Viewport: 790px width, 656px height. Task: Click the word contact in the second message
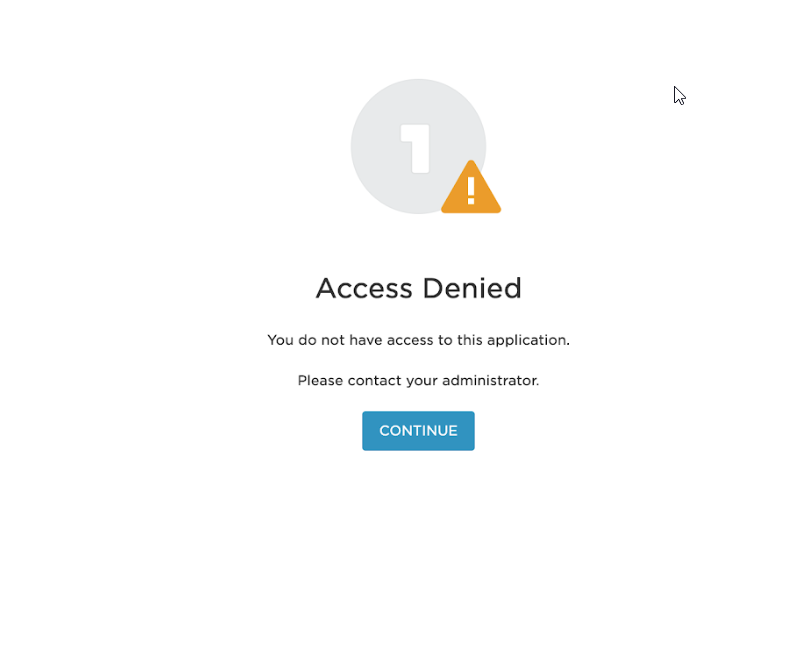374,380
